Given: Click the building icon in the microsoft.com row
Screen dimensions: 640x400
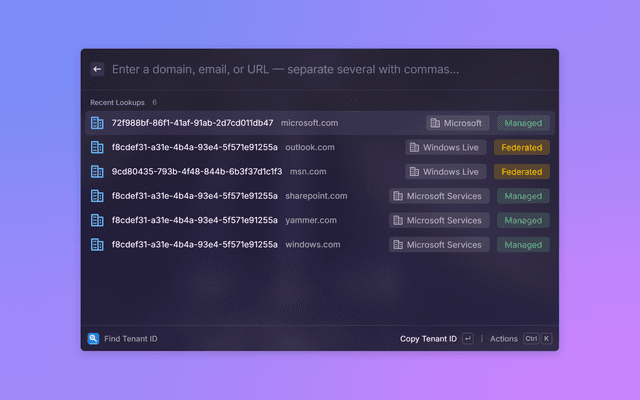Looking at the screenshot, I should click(97, 123).
